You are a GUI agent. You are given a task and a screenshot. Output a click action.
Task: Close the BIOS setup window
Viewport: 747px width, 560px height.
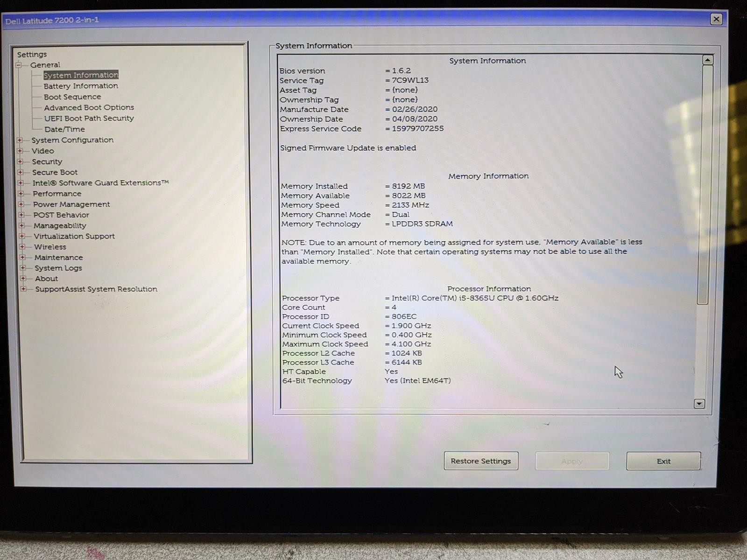point(716,19)
